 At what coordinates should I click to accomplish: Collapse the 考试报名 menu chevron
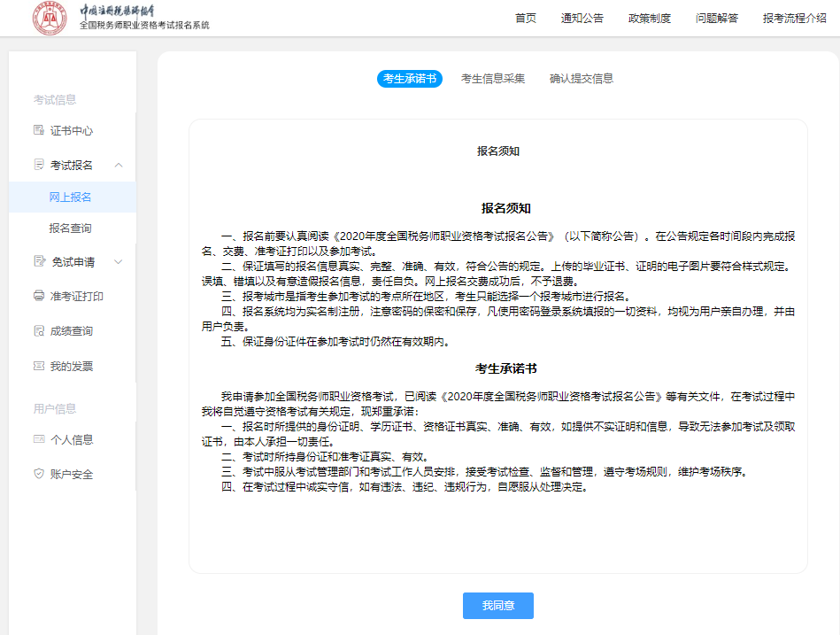coord(119,166)
